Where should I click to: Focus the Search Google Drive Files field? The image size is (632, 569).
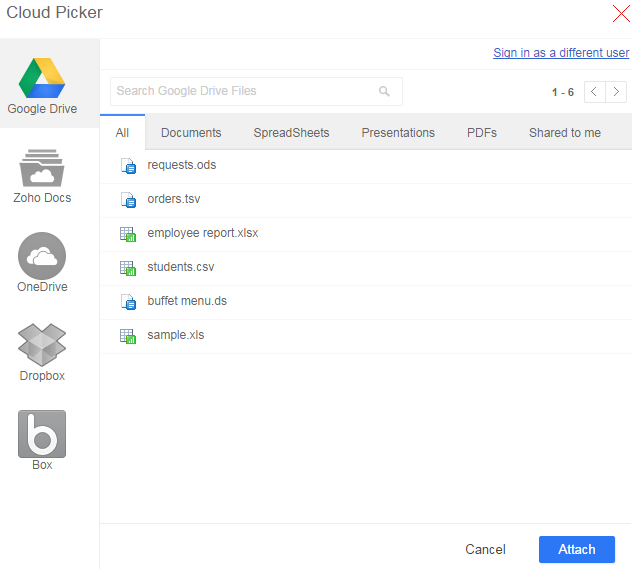point(245,92)
